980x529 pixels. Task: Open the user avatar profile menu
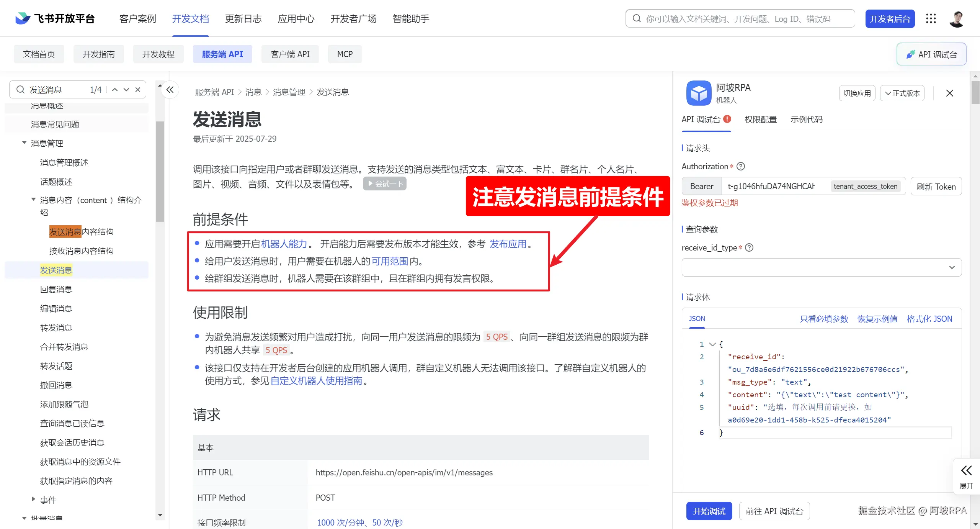click(956, 19)
